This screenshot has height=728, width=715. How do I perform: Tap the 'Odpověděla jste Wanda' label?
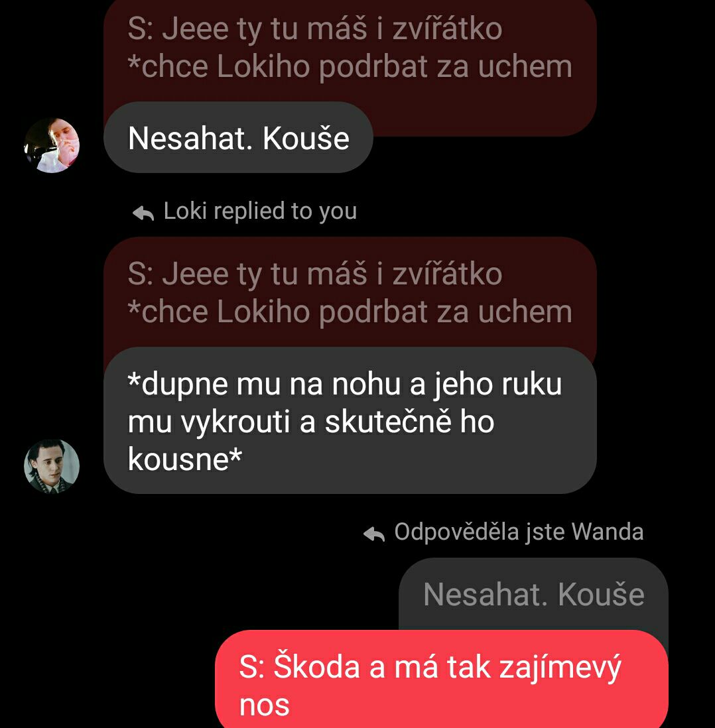tap(519, 532)
